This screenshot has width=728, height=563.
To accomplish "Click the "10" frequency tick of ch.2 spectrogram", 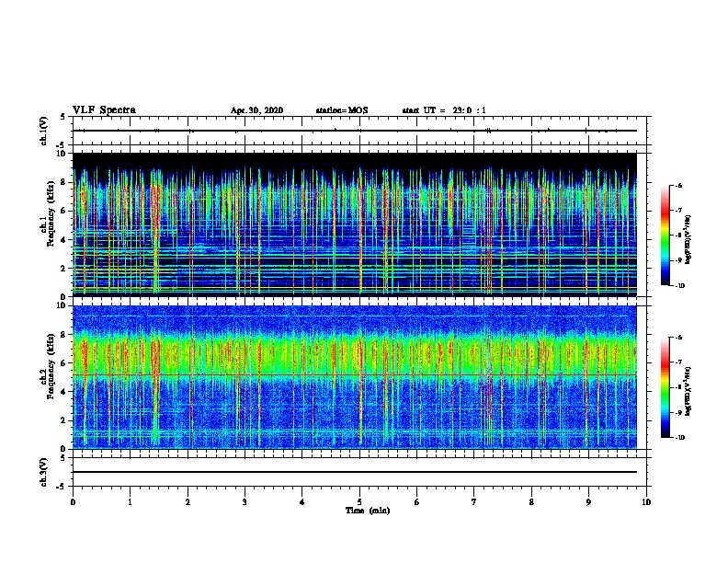I will tap(61, 305).
